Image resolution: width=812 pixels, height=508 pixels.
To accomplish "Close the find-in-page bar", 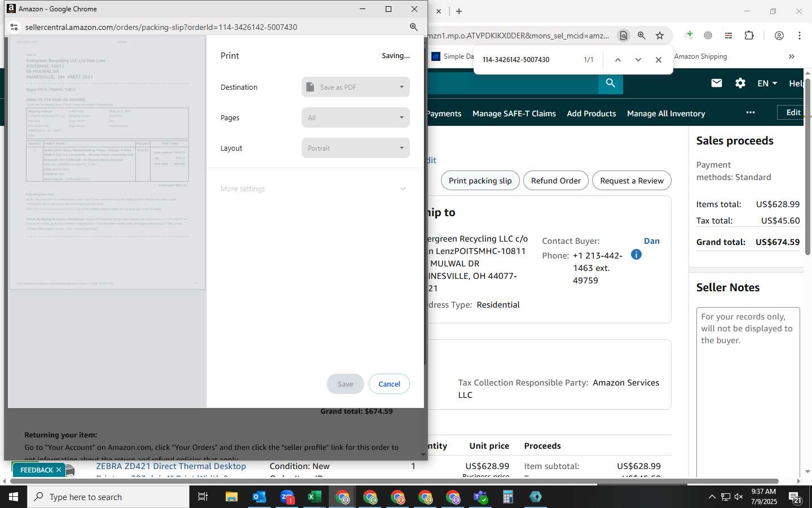I will point(659,60).
